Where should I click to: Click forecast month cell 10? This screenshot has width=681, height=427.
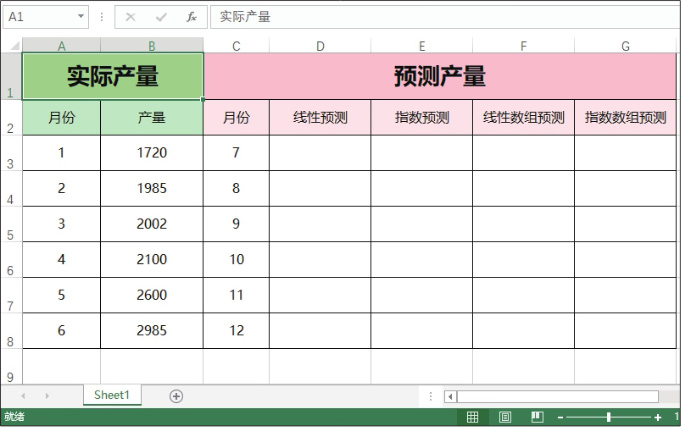click(x=236, y=260)
